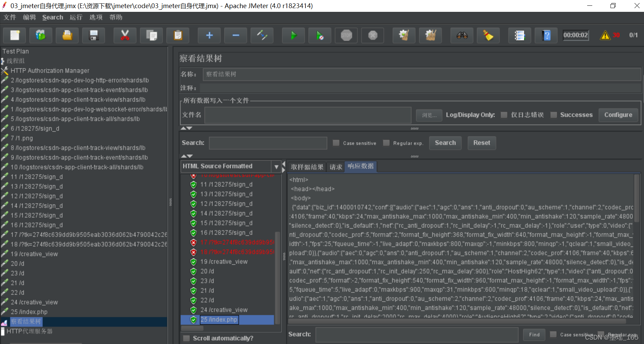Focus the 文件名 filename field

point(308,115)
